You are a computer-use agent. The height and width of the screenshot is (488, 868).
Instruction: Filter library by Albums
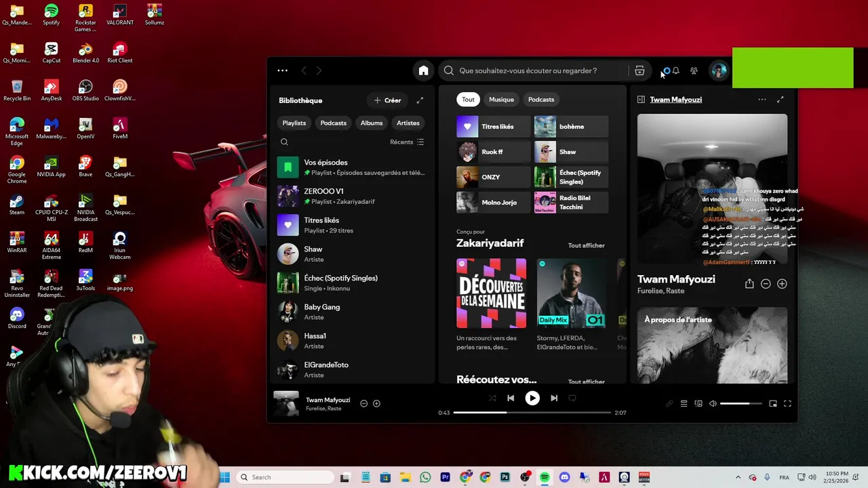click(x=372, y=123)
